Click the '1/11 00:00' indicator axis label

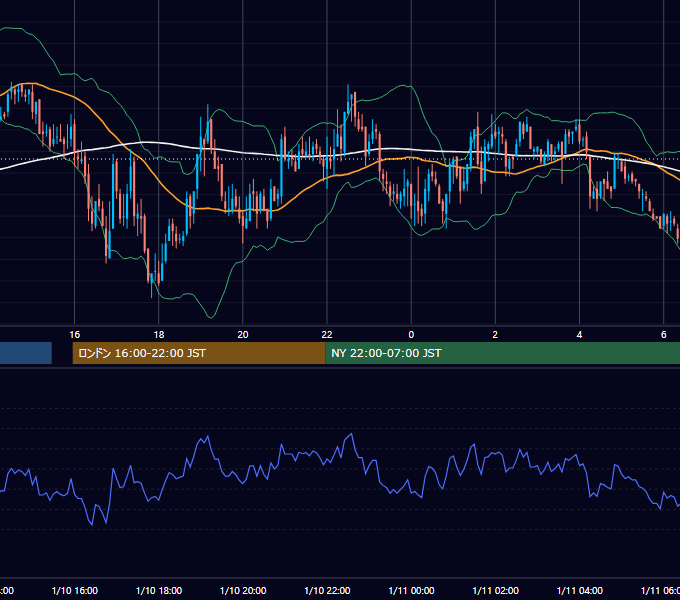point(411,590)
